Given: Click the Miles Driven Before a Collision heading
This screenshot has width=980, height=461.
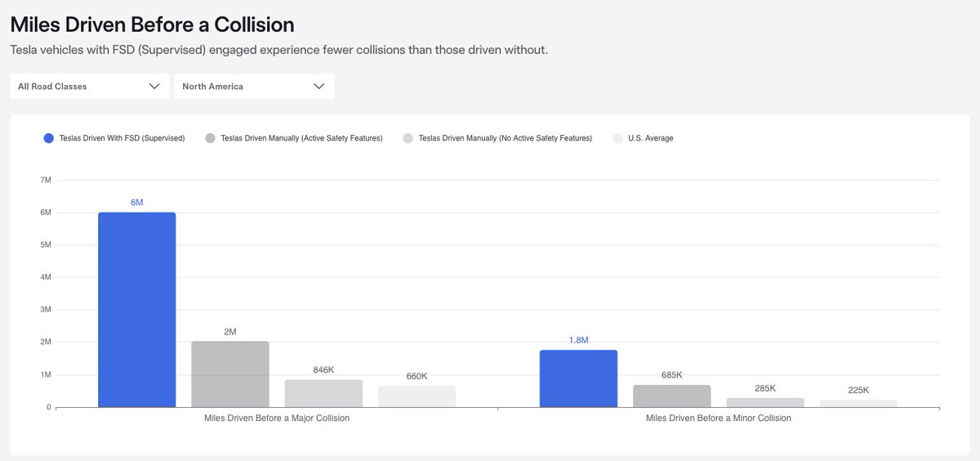Looking at the screenshot, I should tap(153, 25).
